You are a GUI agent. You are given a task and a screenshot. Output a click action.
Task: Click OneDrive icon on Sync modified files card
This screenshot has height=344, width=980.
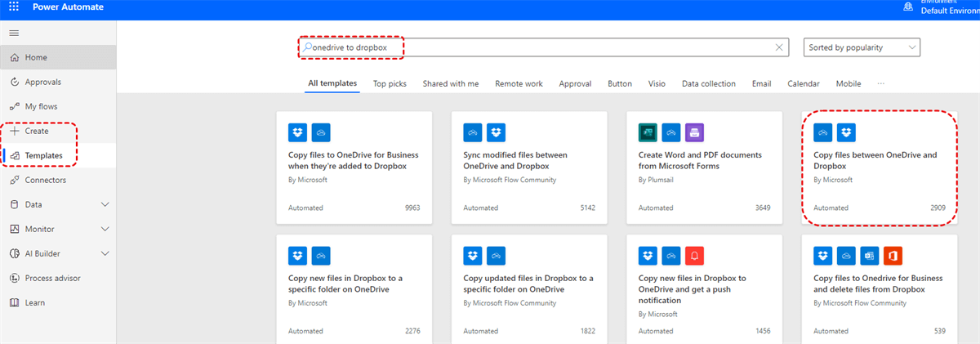(473, 131)
